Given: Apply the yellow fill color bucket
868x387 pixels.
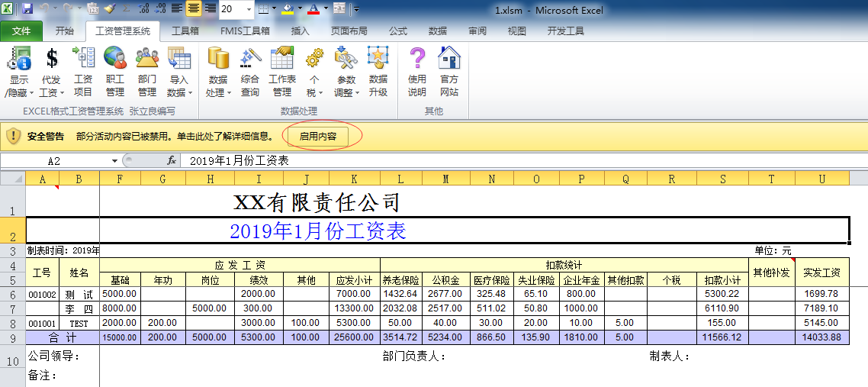Looking at the screenshot, I should [287, 9].
